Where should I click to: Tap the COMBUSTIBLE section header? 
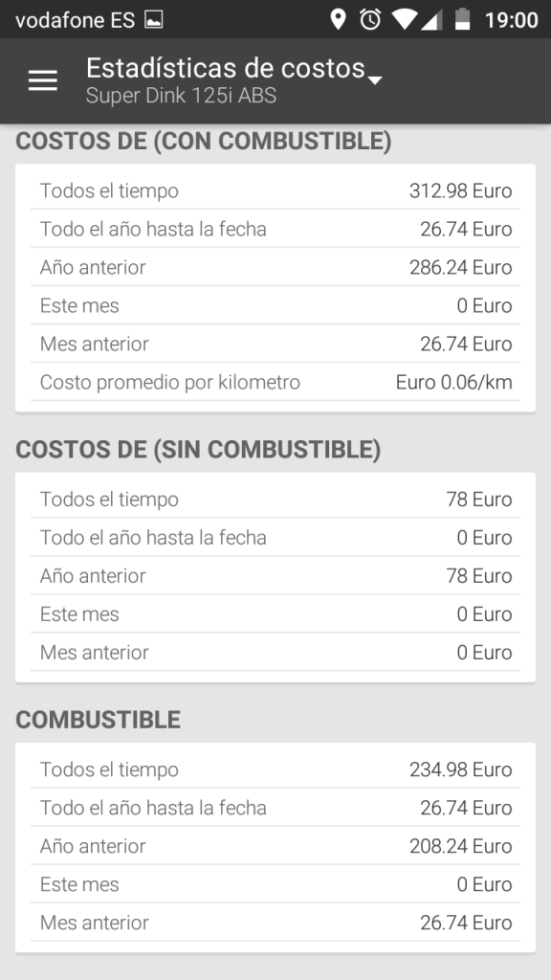point(99,720)
